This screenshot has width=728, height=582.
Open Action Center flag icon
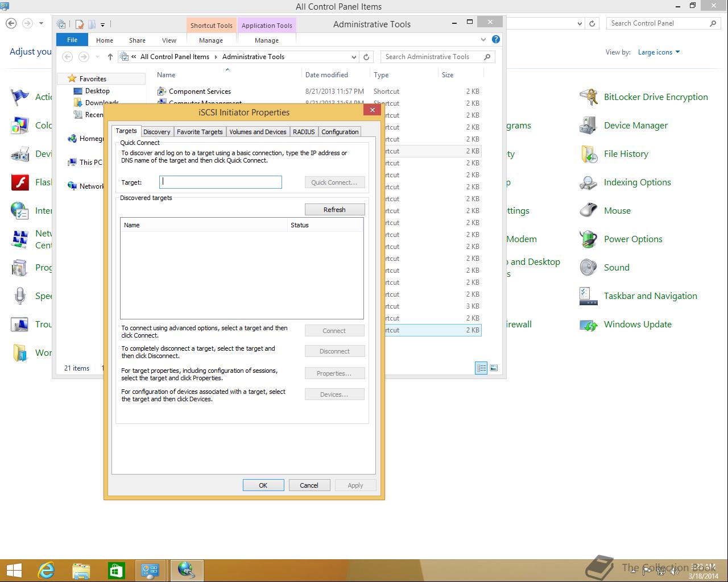point(20,97)
